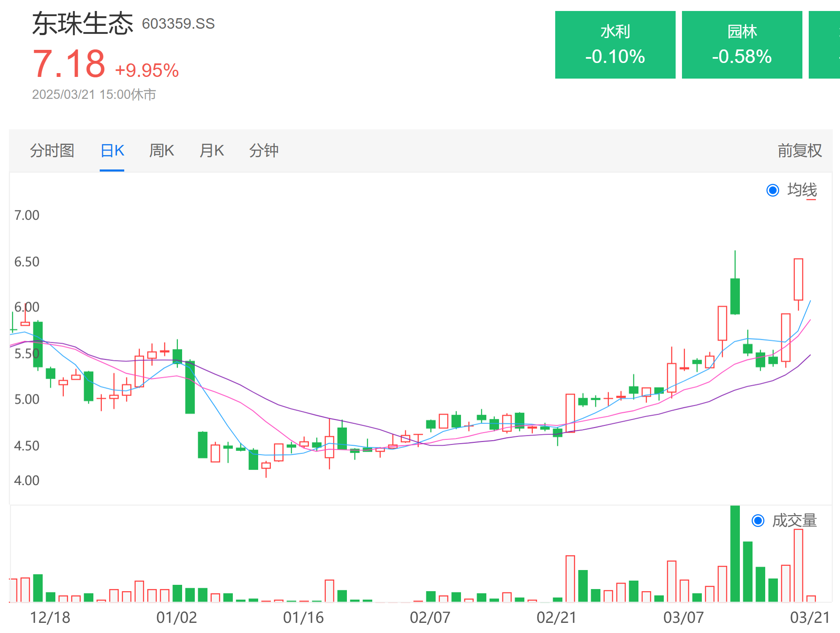The width and height of the screenshot is (840, 633).
Task: Toggle the 成交量 radio button
Action: [x=758, y=521]
